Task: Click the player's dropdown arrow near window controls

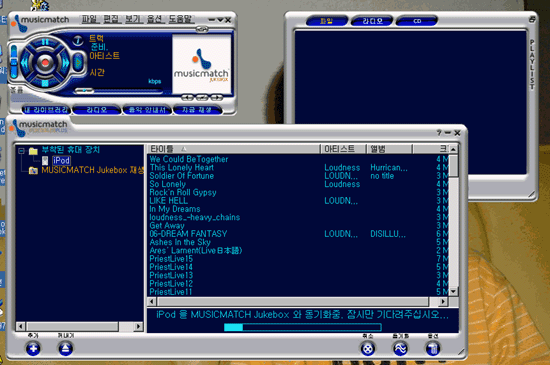Action: 220,20
